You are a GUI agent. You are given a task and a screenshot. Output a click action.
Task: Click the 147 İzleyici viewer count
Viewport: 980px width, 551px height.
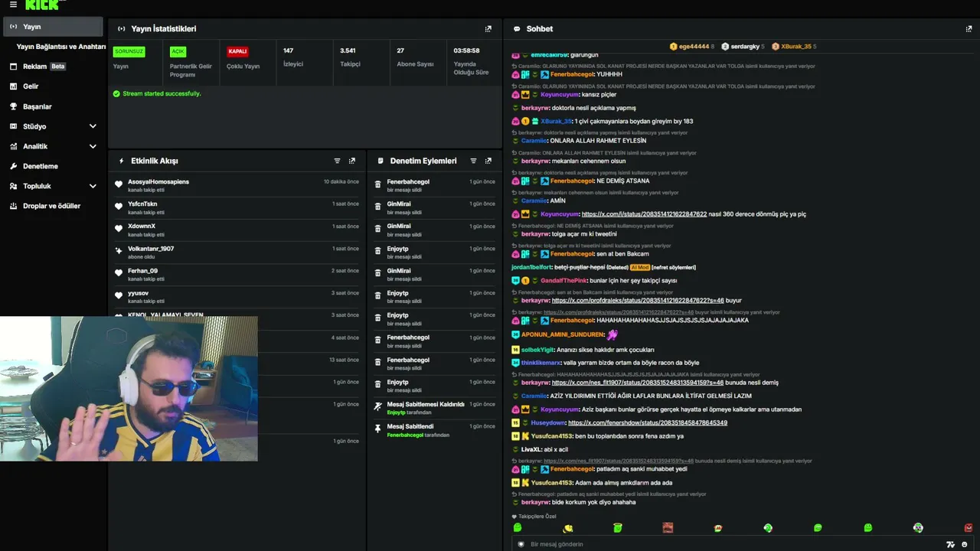(x=292, y=57)
